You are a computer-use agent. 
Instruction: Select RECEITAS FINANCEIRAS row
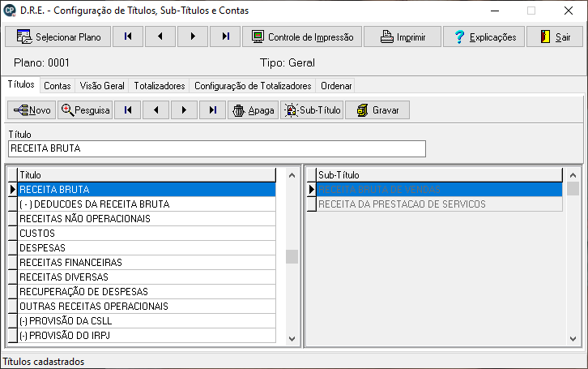pyautogui.click(x=147, y=263)
